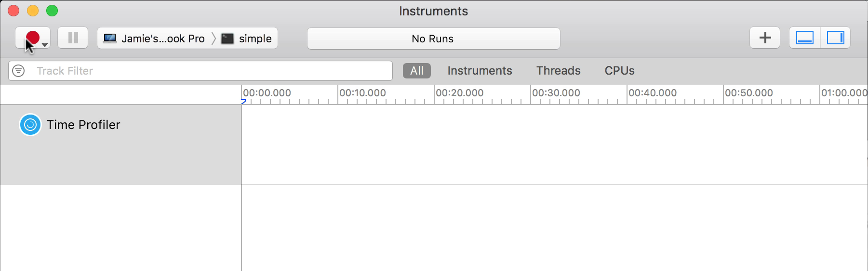This screenshot has width=868, height=271.
Task: Click the terminal icon next to simple
Action: point(227,39)
